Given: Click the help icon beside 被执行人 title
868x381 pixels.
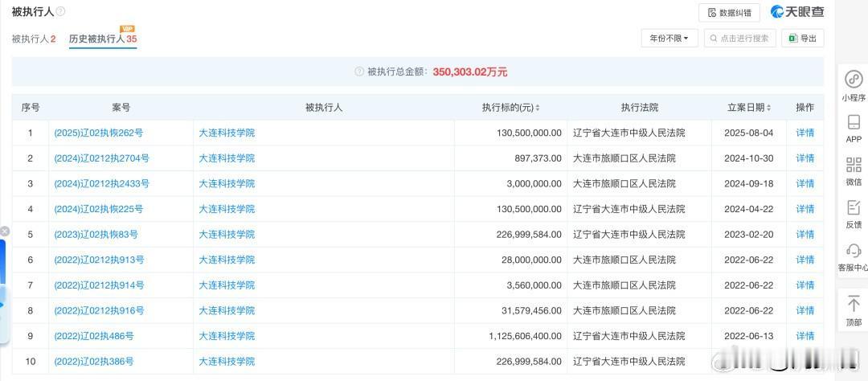Looking at the screenshot, I should click(x=60, y=11).
